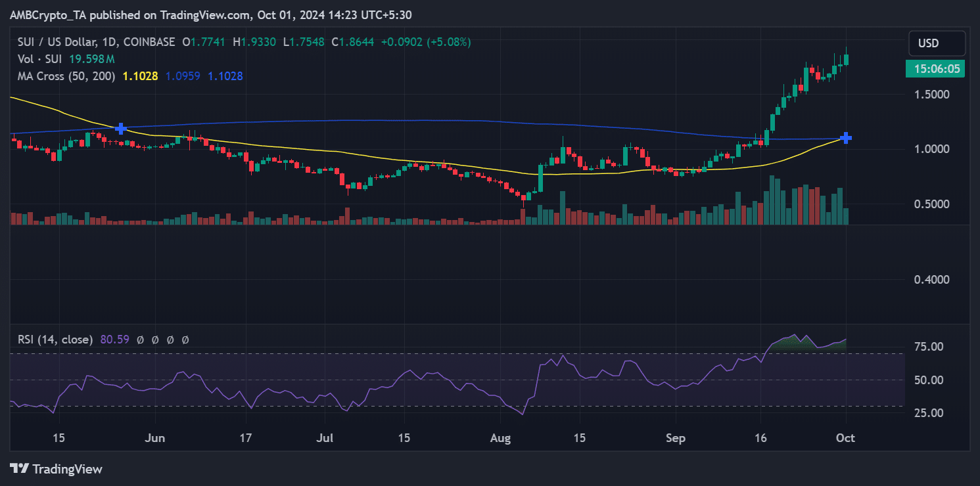
Task: Click the 0.5000 price axis label
Action: coord(933,204)
